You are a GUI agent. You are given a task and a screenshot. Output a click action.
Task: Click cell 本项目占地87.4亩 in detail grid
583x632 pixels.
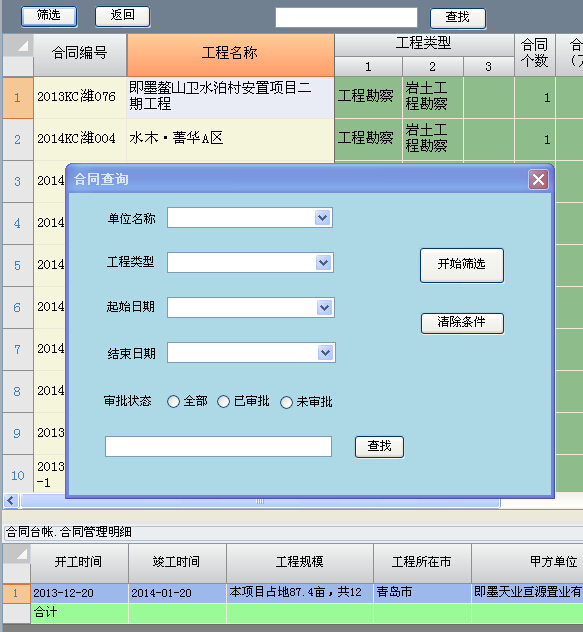[x=300, y=593]
